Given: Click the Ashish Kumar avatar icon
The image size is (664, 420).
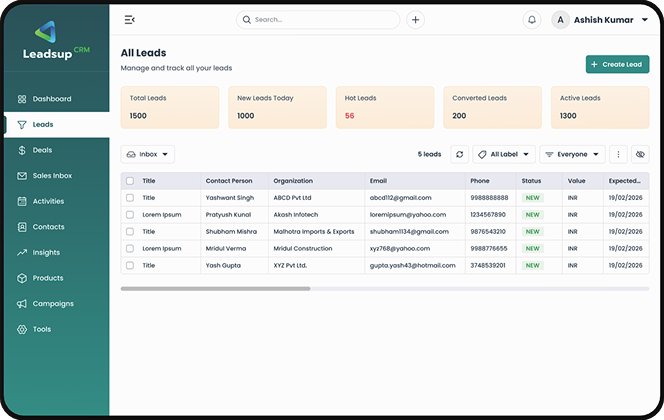Looking at the screenshot, I should coord(560,20).
